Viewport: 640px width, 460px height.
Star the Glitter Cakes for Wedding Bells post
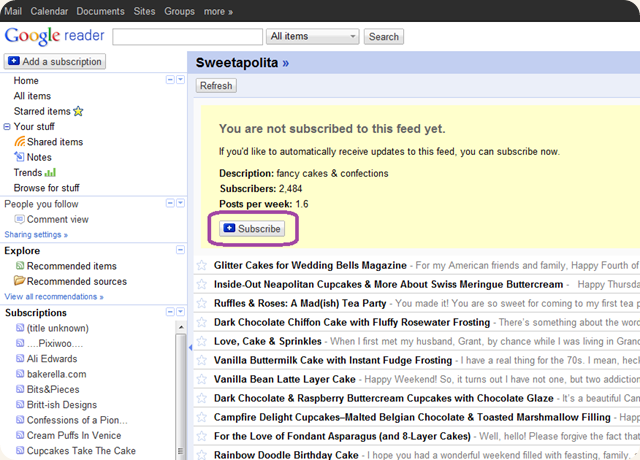202,265
